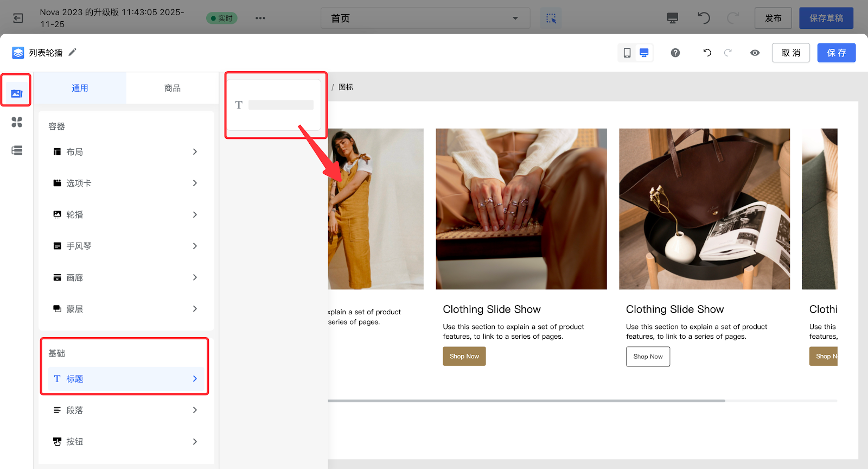
Task: Click the pencil icon to rename 列表轮播
Action: 73,52
